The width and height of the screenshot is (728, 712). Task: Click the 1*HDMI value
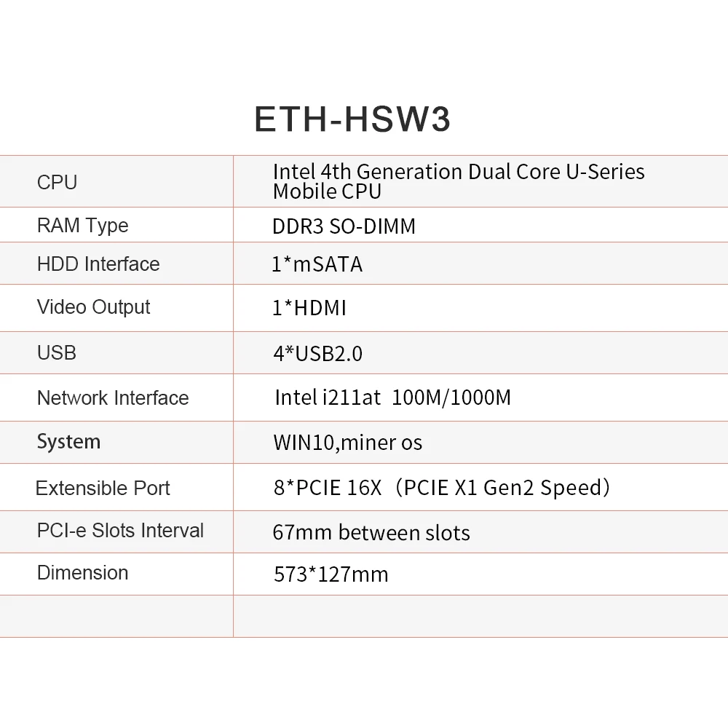309,308
